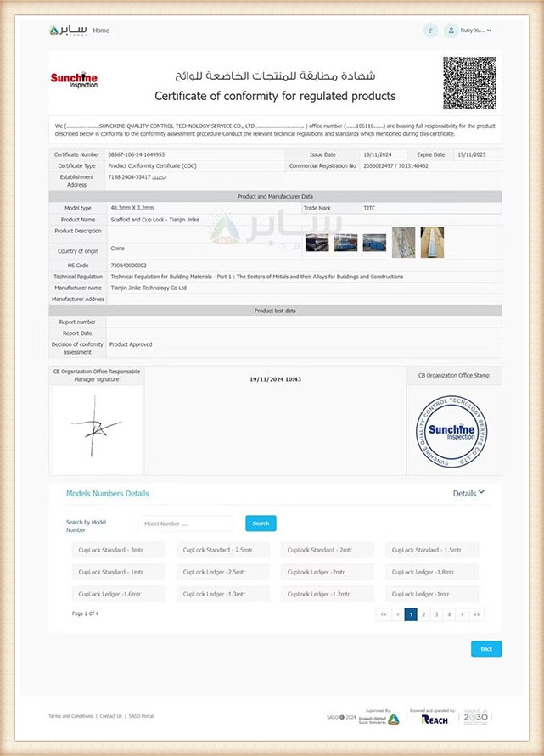Open the Home link in the header
Screen dimensions: 544x756
pyautogui.click(x=101, y=31)
